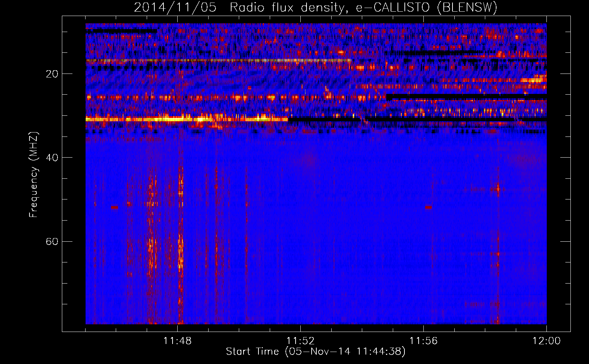
Task: Click the 'Frequency (MHZ)' axis label
Action: coord(33,175)
